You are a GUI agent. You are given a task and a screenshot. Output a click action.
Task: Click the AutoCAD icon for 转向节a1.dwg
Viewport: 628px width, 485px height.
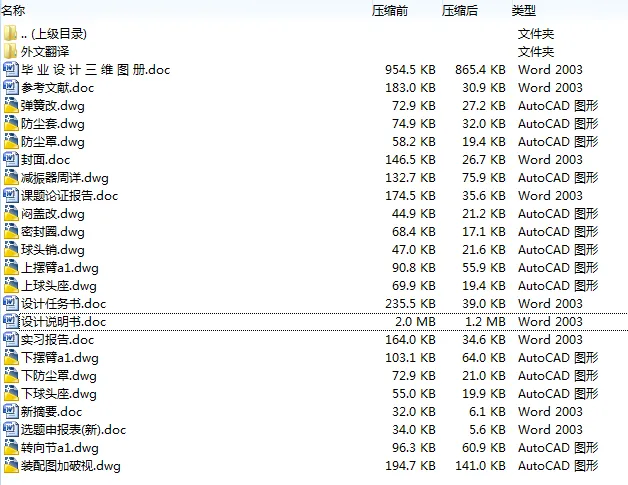click(11, 448)
